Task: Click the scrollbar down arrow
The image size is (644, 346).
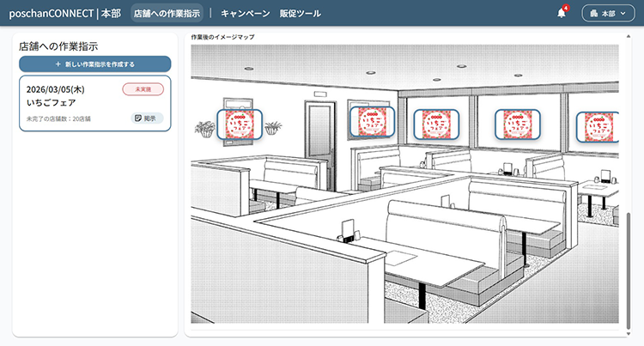Action: [629, 333]
